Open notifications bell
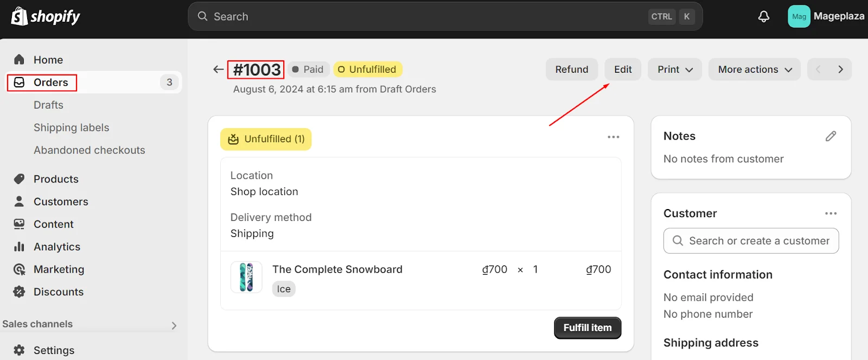868x360 pixels. coord(763,17)
